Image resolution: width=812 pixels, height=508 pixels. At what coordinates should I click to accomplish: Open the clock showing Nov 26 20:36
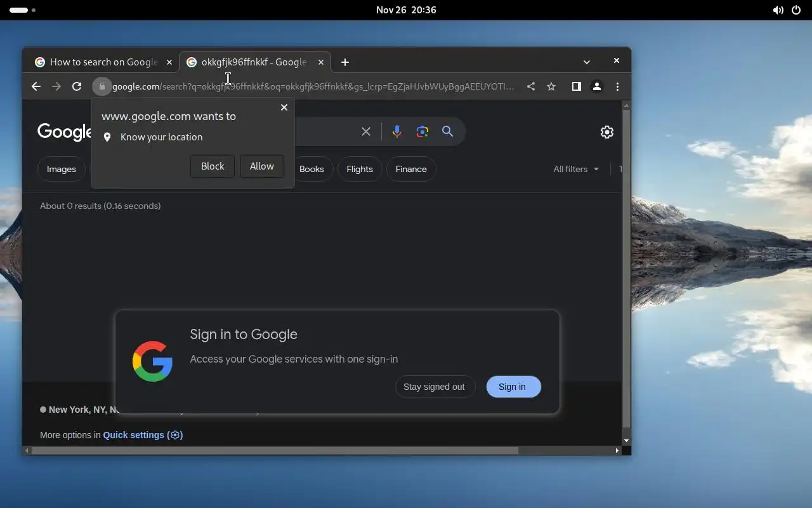click(406, 10)
